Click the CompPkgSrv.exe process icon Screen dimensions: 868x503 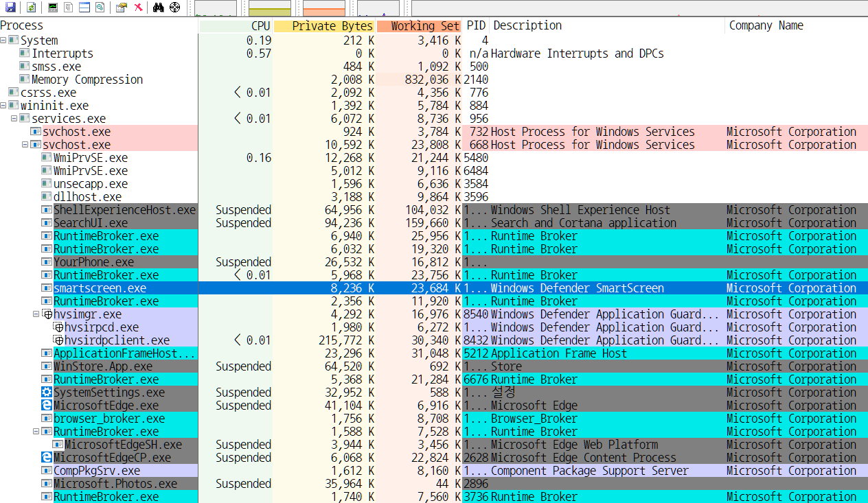tap(47, 471)
